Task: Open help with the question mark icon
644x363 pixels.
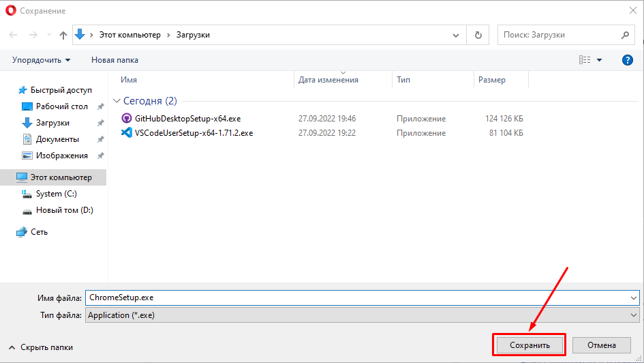Action: pos(627,60)
